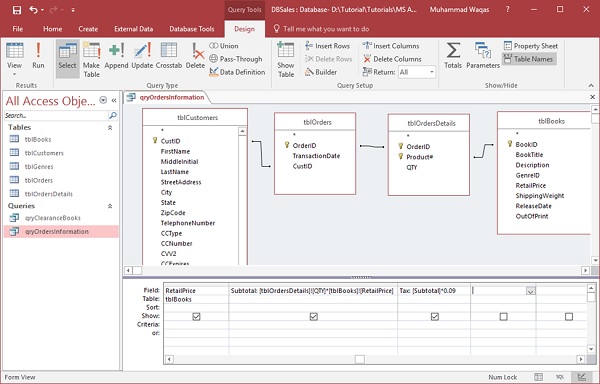Open tblOrders in navigation pane
The height and width of the screenshot is (384, 600).
(39, 180)
